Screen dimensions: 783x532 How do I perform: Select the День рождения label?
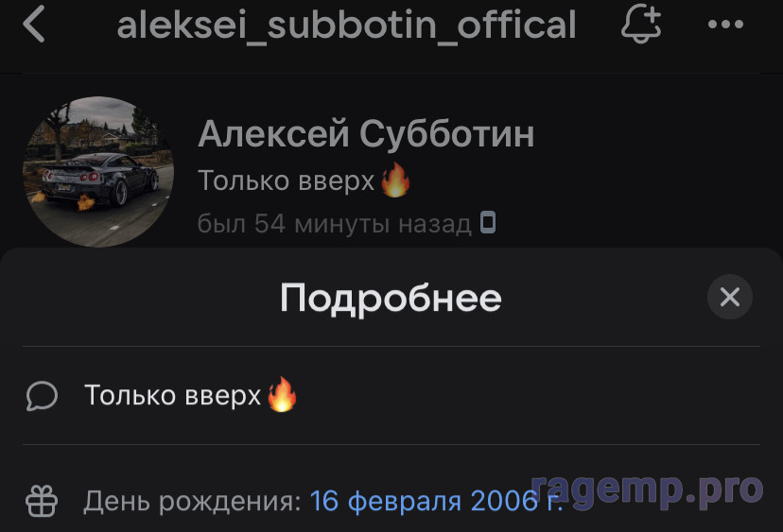point(192,501)
